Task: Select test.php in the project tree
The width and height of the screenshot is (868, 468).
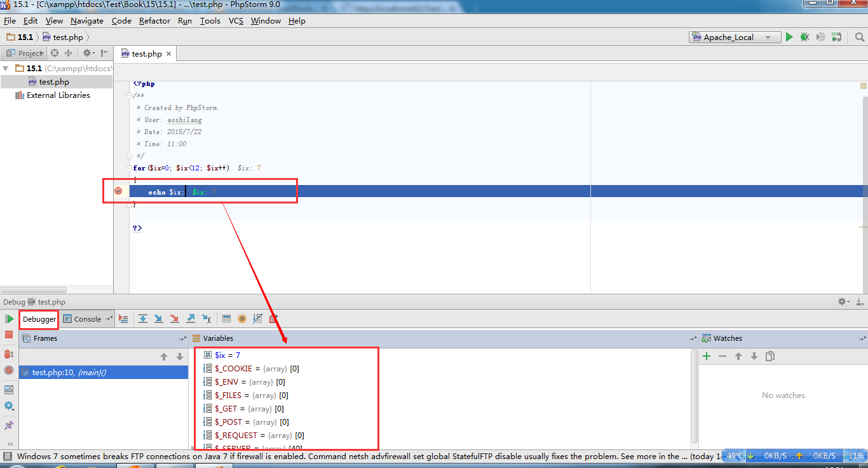Action: (x=54, y=82)
